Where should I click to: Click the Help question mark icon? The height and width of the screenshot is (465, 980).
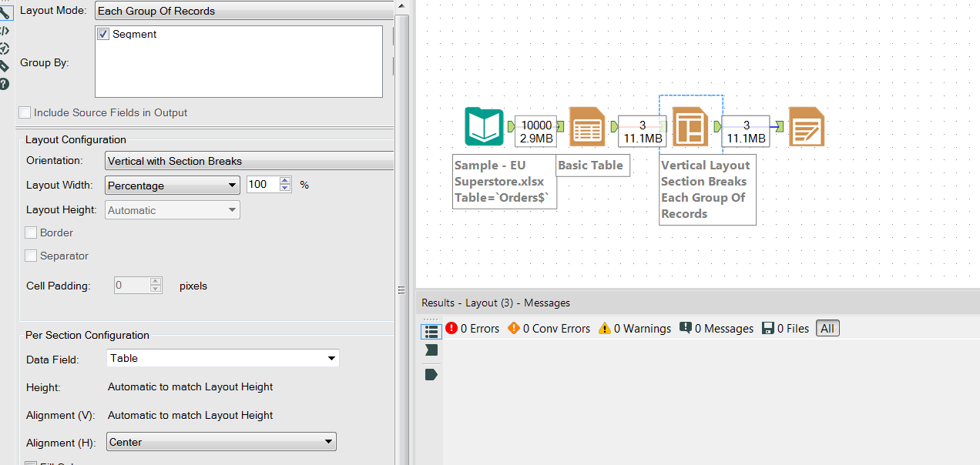5,84
